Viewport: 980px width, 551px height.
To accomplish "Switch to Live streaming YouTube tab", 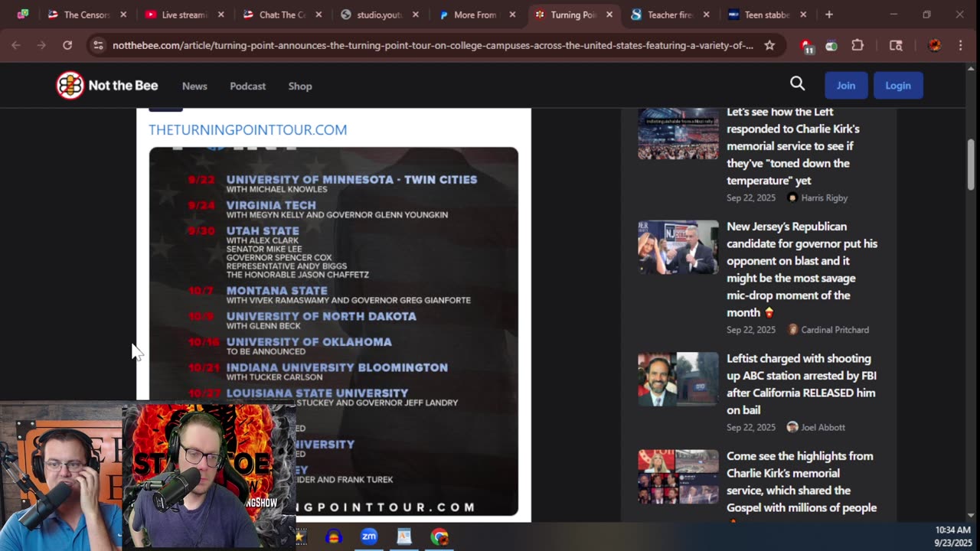I will pyautogui.click(x=184, y=15).
